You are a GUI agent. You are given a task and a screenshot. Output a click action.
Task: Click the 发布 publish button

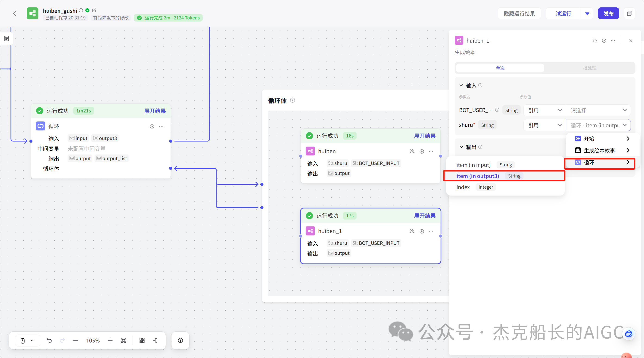pos(609,13)
